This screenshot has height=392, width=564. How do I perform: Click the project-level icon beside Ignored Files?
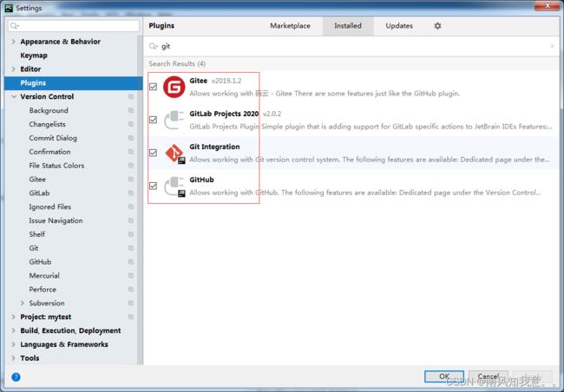coord(131,206)
